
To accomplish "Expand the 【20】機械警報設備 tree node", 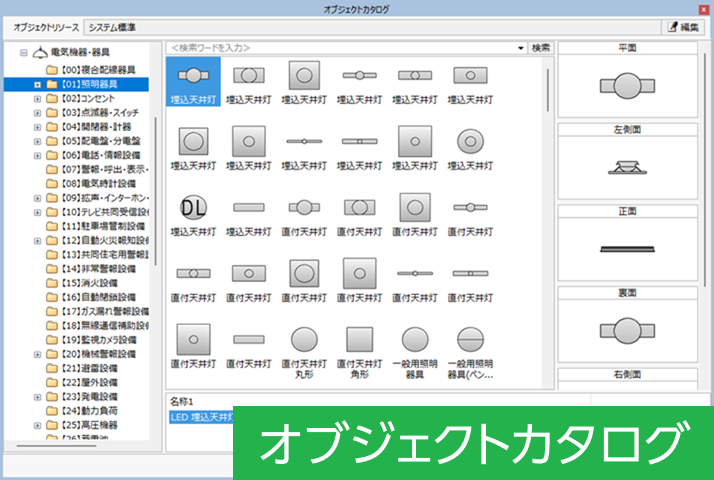I will (x=37, y=354).
